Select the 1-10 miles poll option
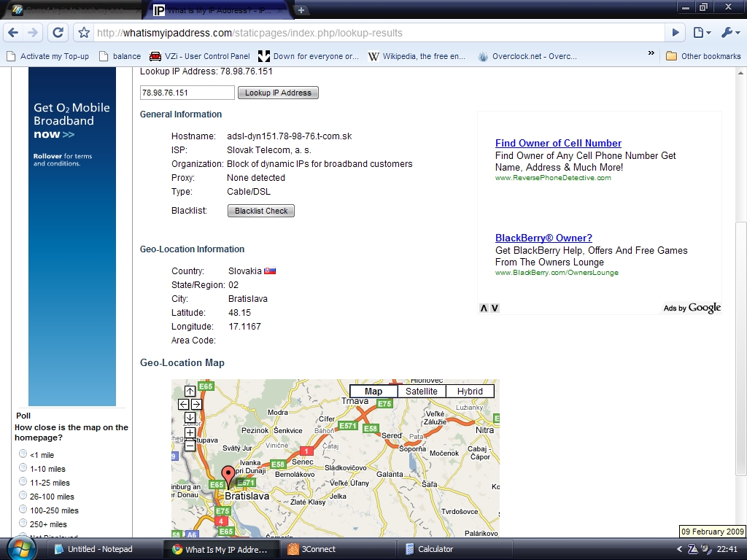Viewport: 747px width, 560px height. pos(23,467)
